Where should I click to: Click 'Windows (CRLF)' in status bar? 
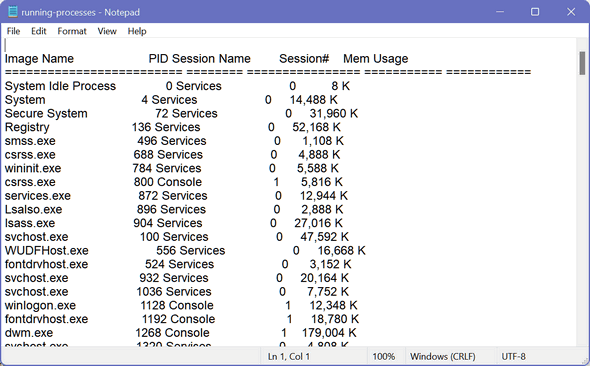(442, 356)
